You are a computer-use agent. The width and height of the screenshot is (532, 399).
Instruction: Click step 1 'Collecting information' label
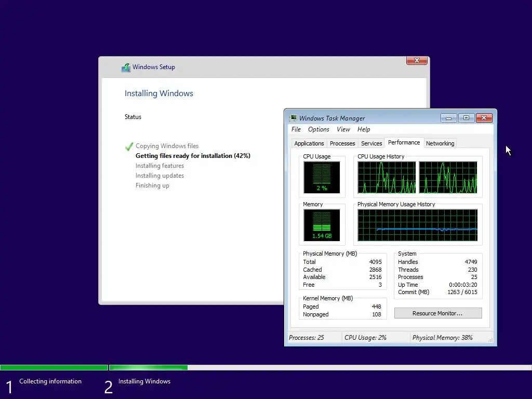[50, 381]
